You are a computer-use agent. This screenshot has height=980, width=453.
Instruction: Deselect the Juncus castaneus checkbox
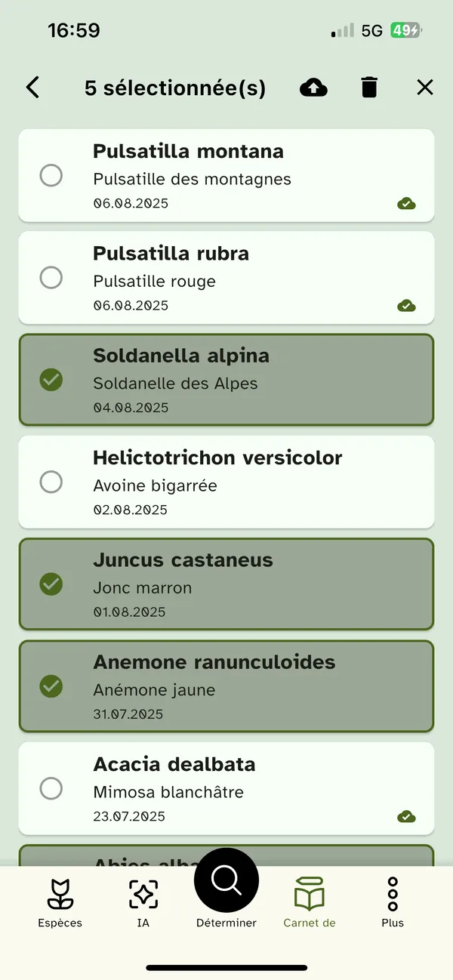coord(51,584)
